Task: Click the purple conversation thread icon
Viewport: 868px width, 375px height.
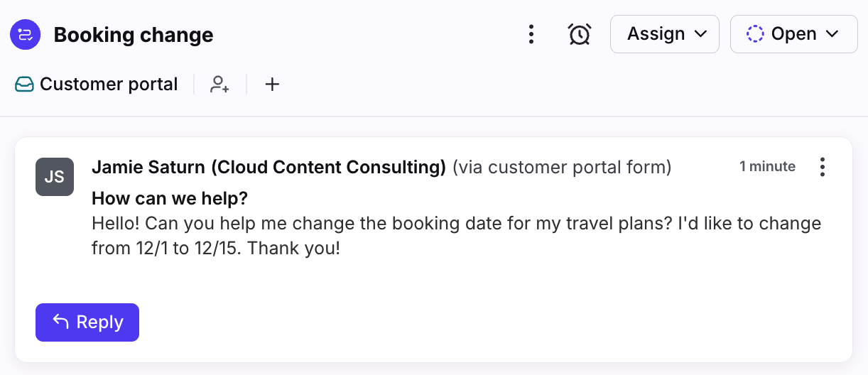Action: pos(25,35)
